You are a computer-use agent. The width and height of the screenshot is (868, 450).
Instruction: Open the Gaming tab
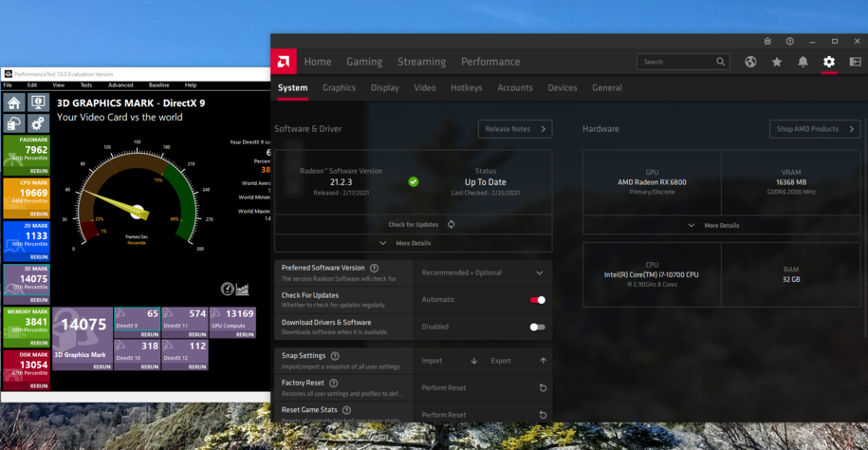364,62
